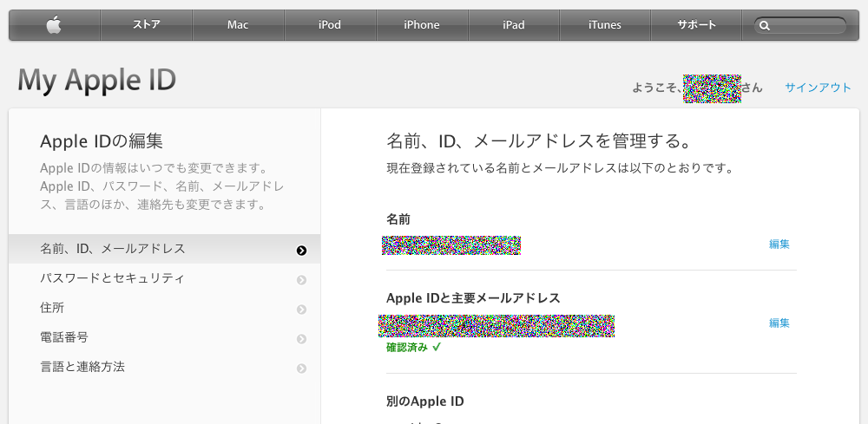
Task: Select 言語と連絡方法 in sidebar
Action: coord(164,366)
